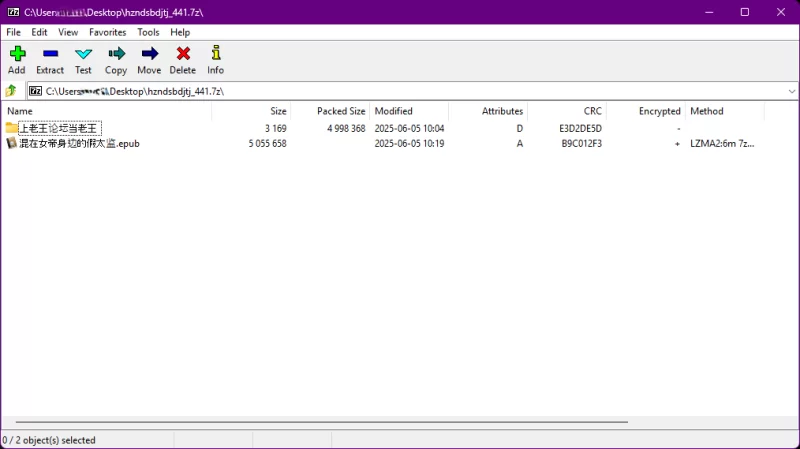
Task: Open the Favorites menu
Action: point(107,32)
